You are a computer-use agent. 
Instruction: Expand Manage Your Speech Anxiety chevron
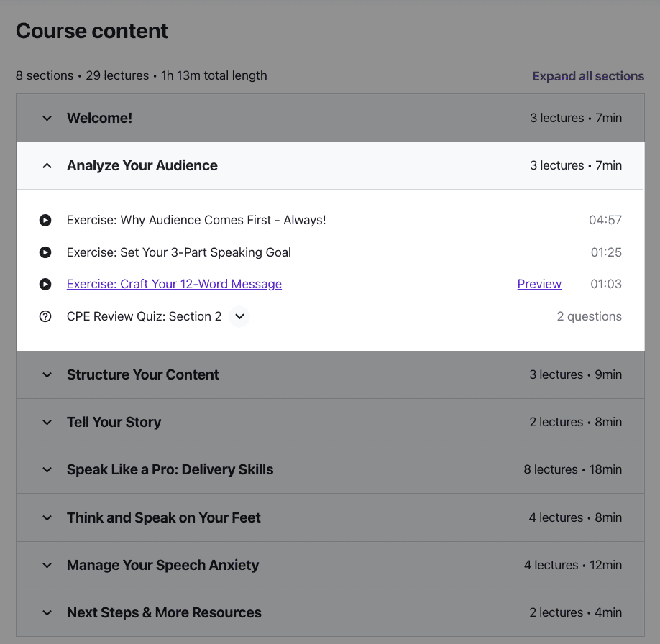click(47, 565)
